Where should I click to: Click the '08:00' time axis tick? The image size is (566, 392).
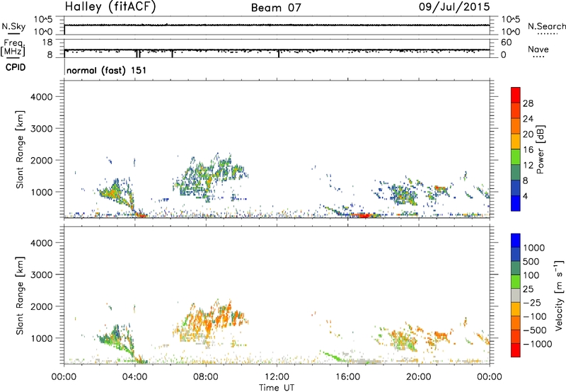[206, 377]
